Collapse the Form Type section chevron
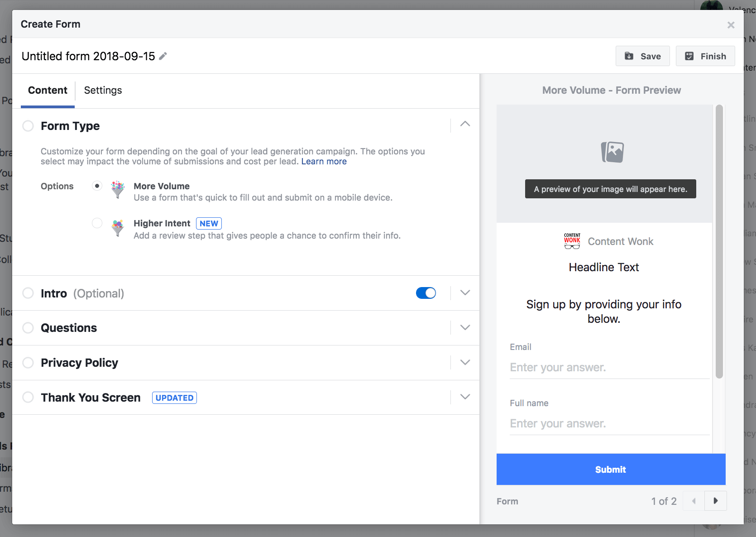Image resolution: width=756 pixels, height=537 pixels. click(465, 124)
